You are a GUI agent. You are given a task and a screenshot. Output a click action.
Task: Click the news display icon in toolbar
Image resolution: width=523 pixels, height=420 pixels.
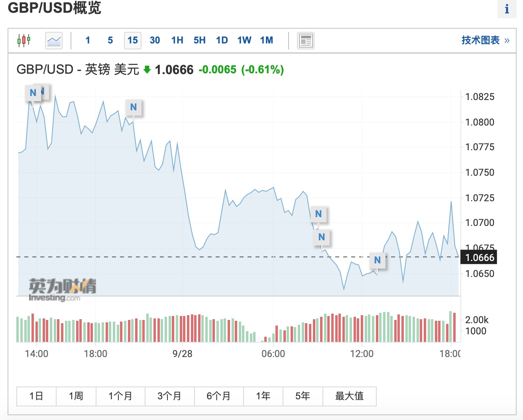tap(306, 40)
